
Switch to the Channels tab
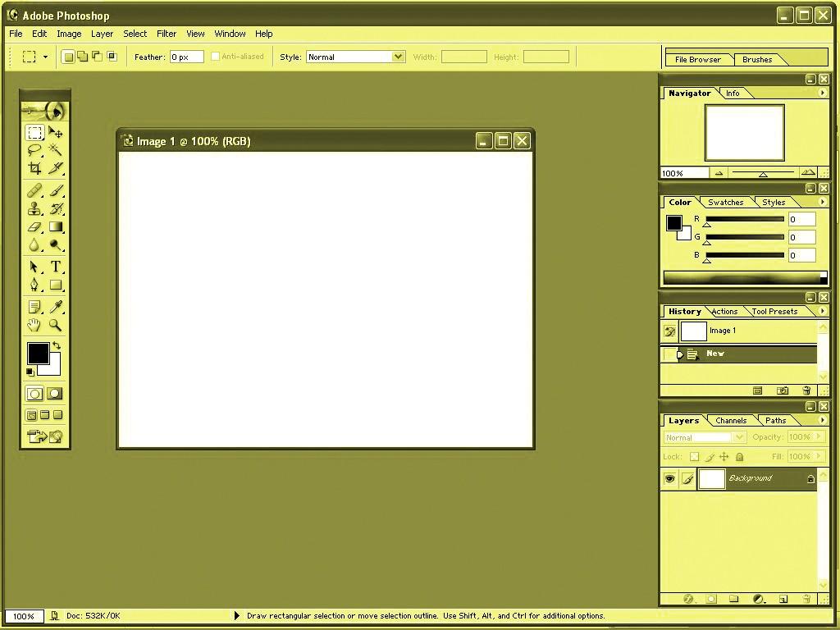click(731, 421)
